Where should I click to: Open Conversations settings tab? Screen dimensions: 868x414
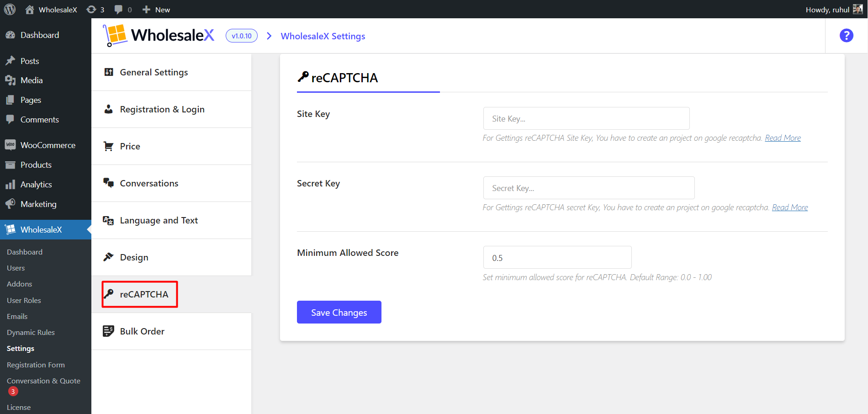coord(171,183)
